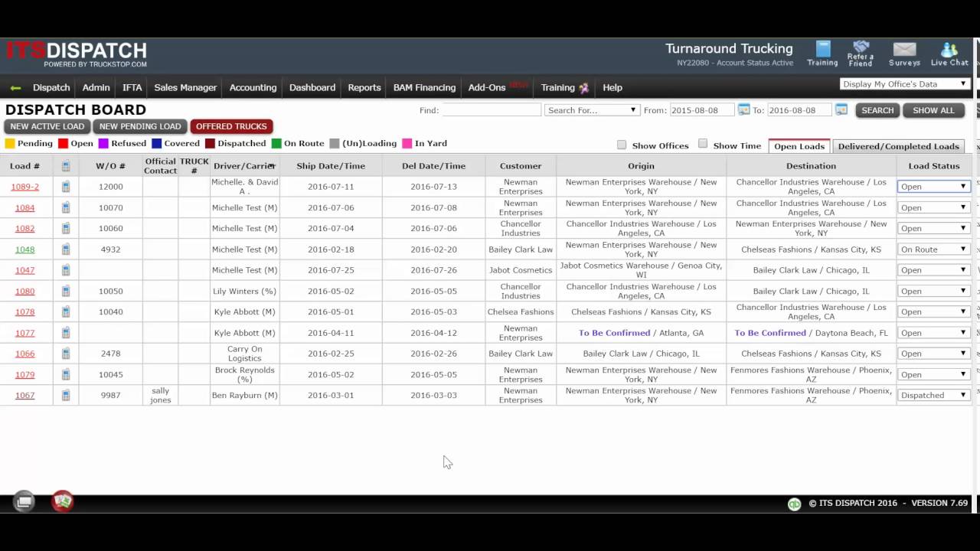Enable the Show Offices checkbox
This screenshot has width=980, height=551.
tap(622, 145)
